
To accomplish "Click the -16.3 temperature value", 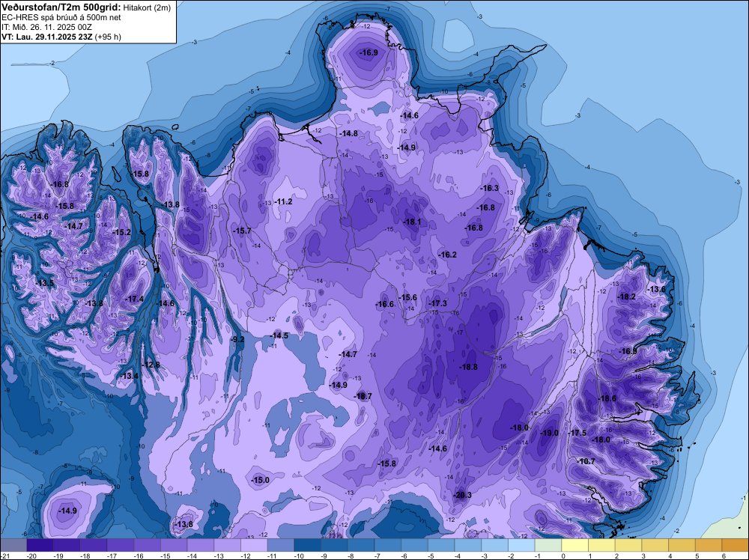I will pos(489,189).
